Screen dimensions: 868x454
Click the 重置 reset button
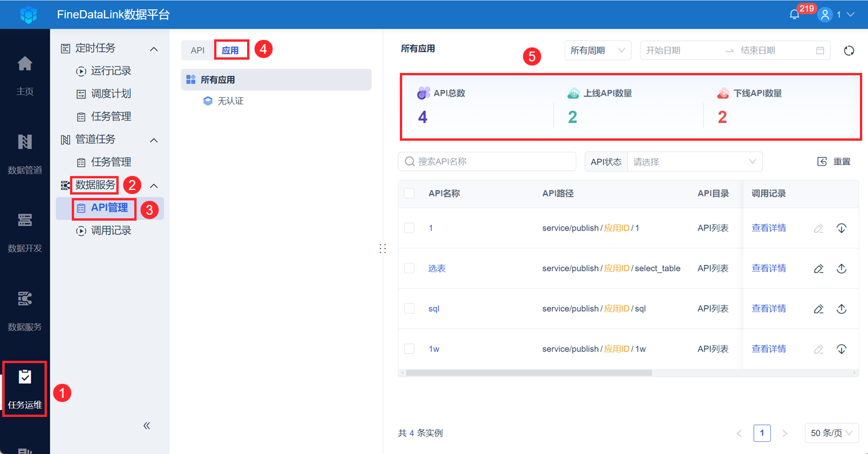tap(834, 162)
